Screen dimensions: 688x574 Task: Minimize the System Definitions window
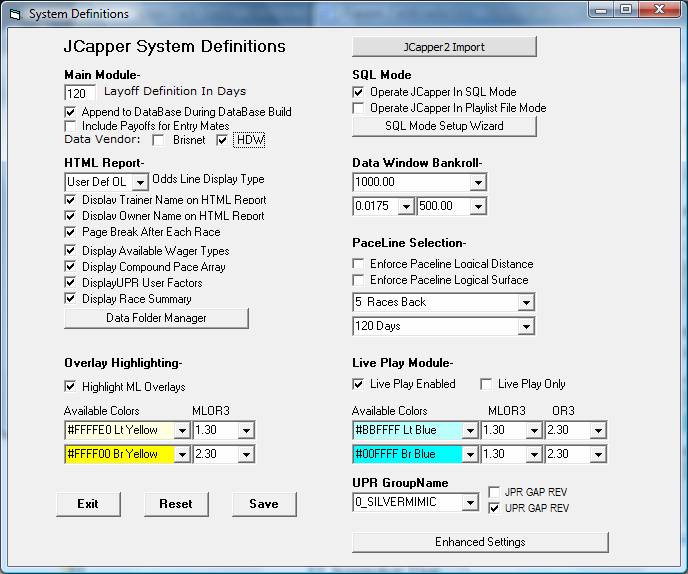[601, 10]
